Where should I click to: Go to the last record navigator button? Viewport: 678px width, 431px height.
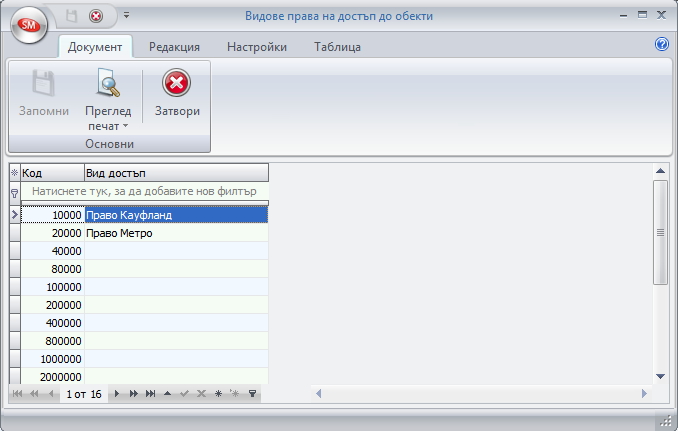click(150, 393)
